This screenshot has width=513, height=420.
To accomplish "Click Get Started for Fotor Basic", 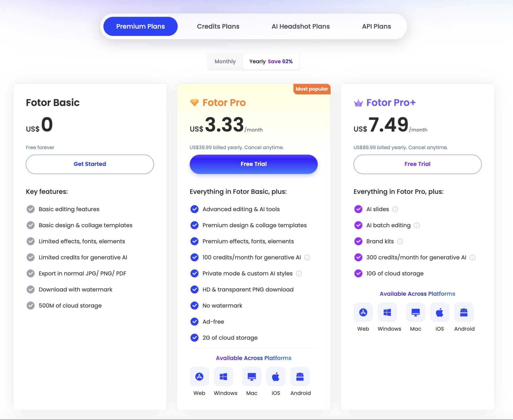I will tap(90, 164).
